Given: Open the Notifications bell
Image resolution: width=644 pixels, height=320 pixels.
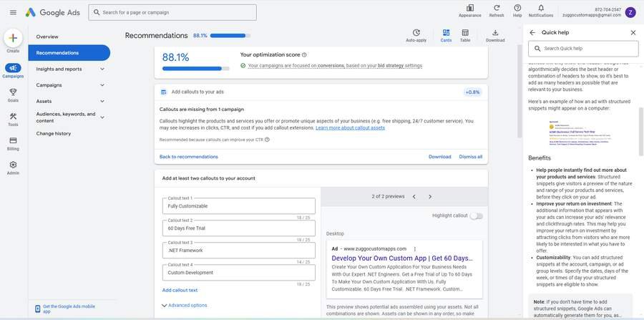Looking at the screenshot, I should coord(541,8).
